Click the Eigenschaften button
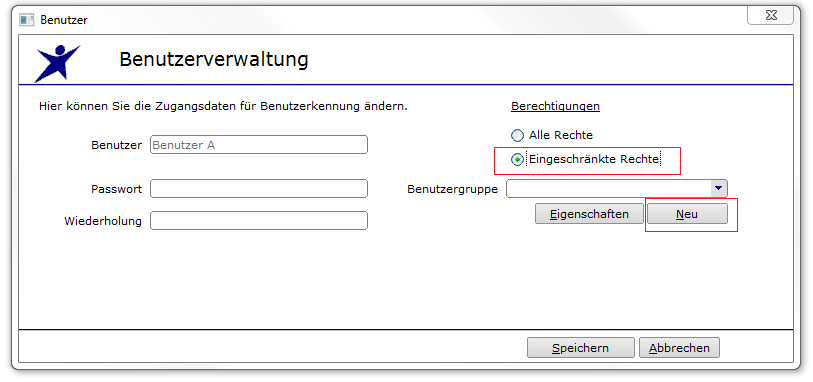The width and height of the screenshot is (813, 382). click(590, 214)
